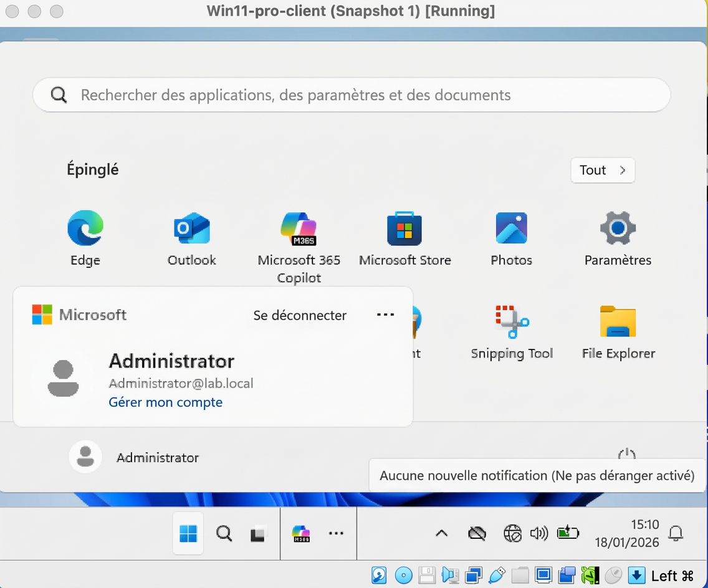708x588 pixels.
Task: Open the notification bell
Action: tap(676, 533)
